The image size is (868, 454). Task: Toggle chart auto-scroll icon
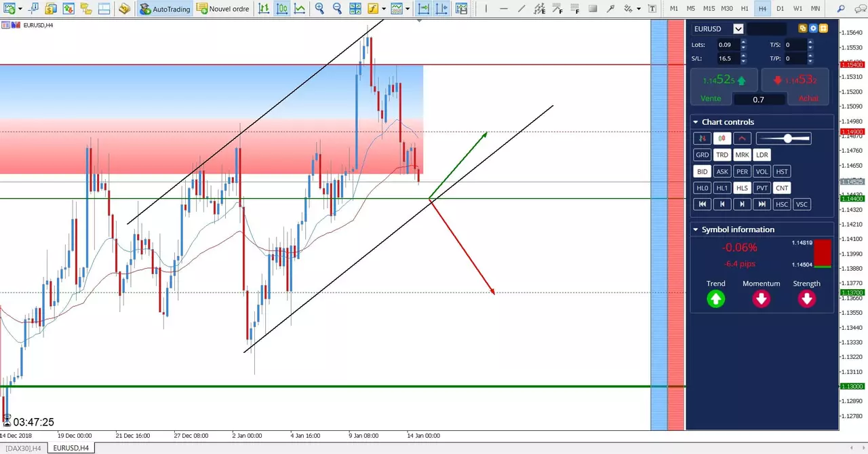coord(424,9)
